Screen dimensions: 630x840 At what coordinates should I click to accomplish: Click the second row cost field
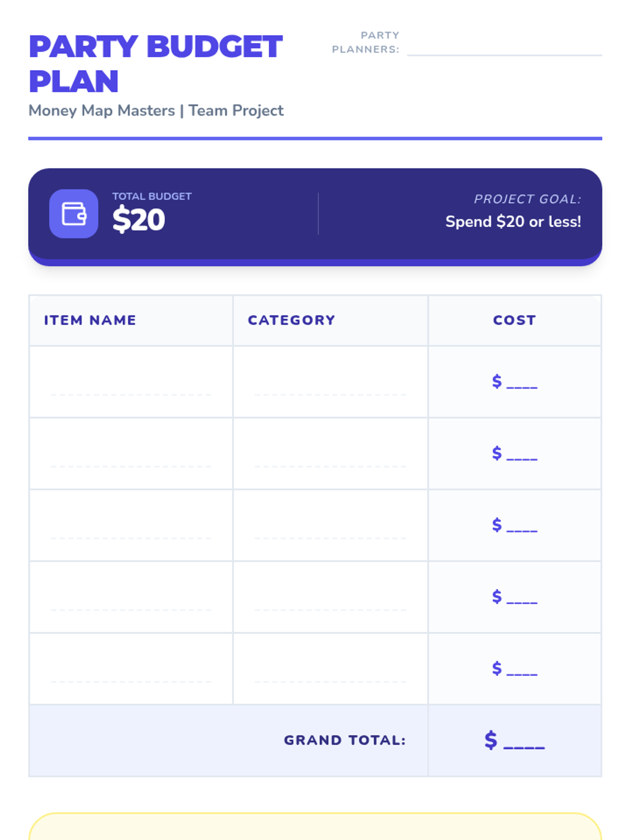coord(515,454)
